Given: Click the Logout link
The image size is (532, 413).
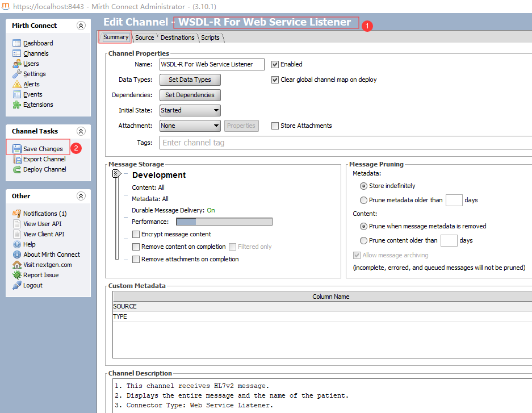Looking at the screenshot, I should tap(33, 285).
